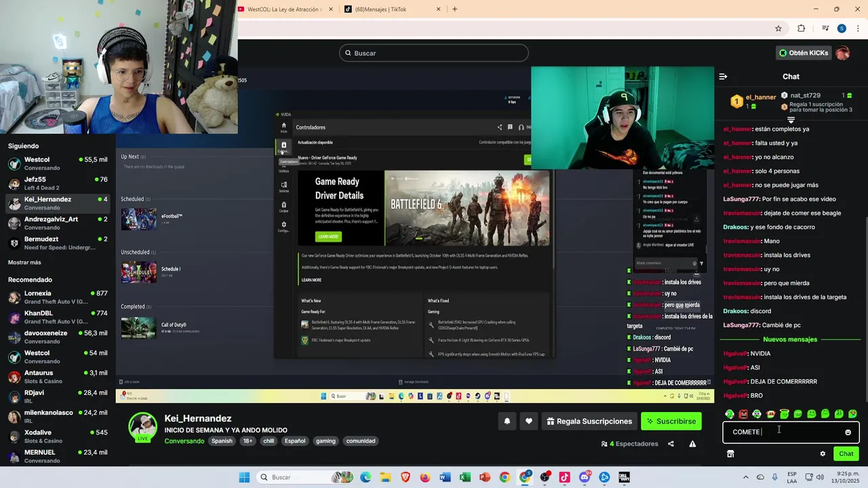This screenshot has width=868, height=488.
Task: Open Lornexia recommended channel
Action: coord(58,297)
